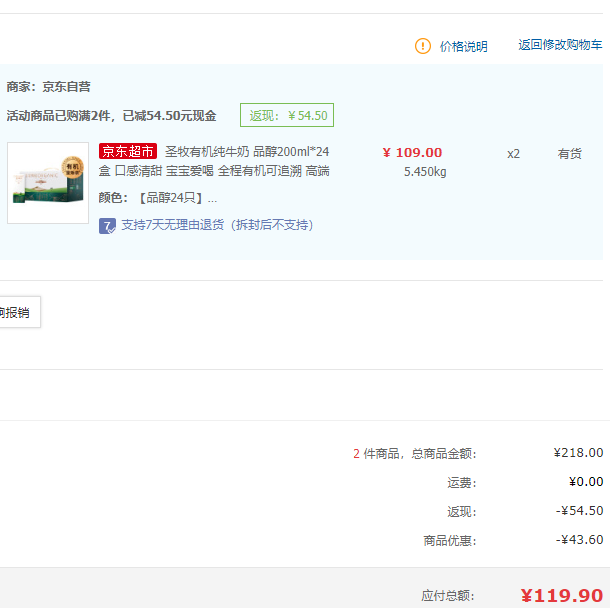Click the 5.450kg weight value
The image size is (610, 608).
(x=425, y=172)
